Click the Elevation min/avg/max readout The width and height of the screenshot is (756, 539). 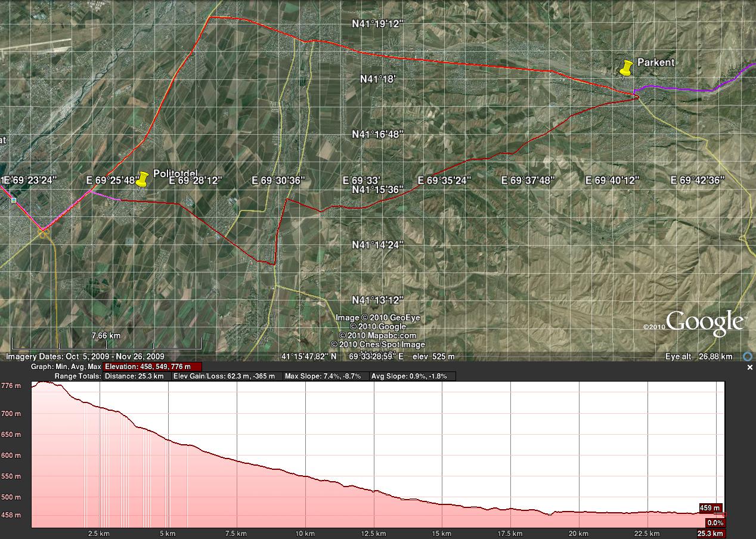point(152,367)
